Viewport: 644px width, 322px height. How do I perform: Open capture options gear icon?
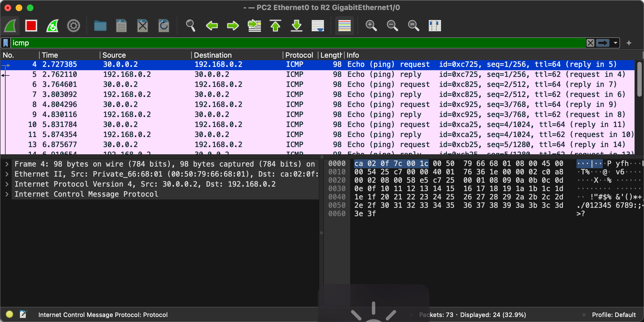(74, 26)
